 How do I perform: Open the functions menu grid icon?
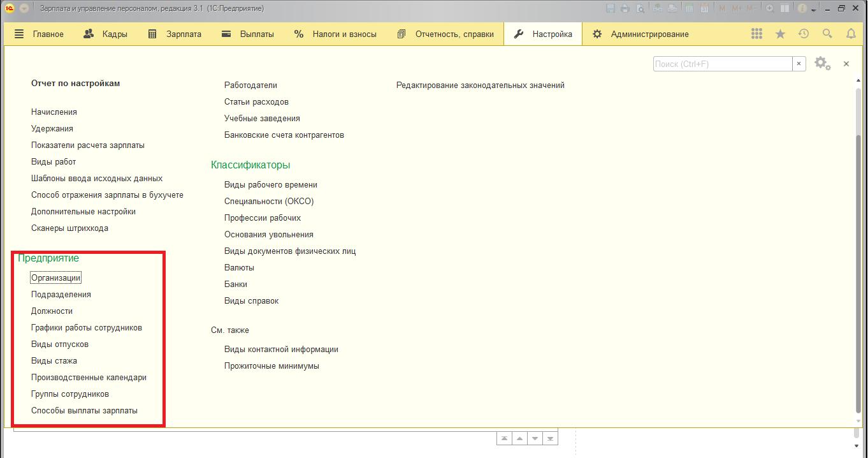[x=756, y=34]
